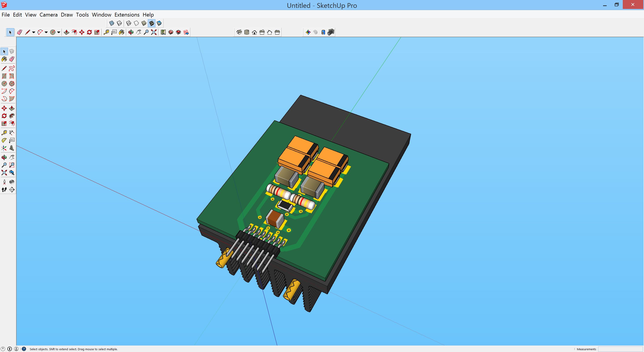644x352 pixels.
Task: Click the Add Location map icon
Action: [163, 32]
